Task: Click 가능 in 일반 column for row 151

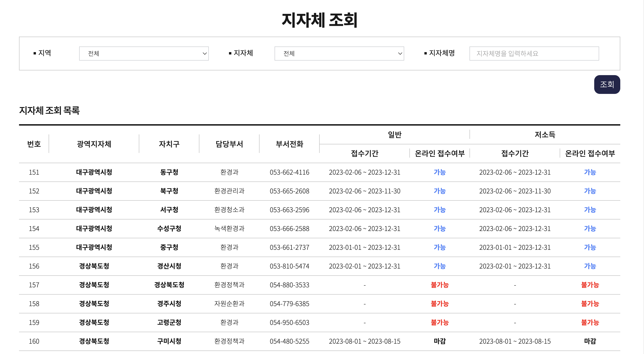Action: [x=439, y=172]
